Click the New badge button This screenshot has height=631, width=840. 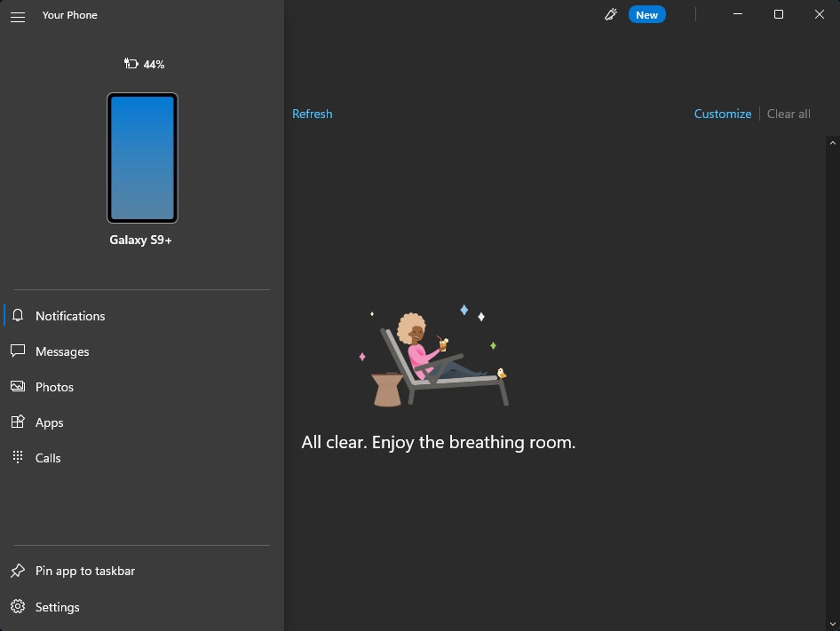point(647,14)
